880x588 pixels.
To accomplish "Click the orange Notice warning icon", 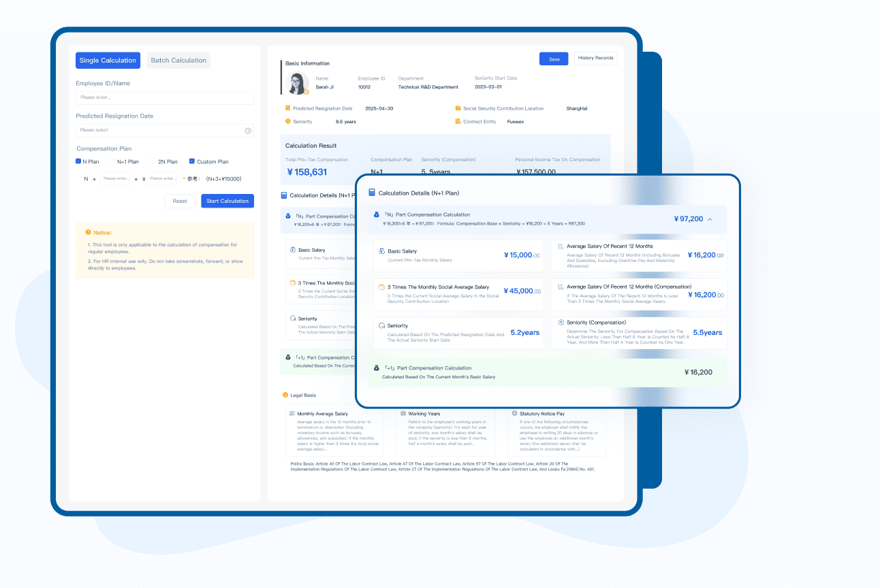I will (x=88, y=233).
